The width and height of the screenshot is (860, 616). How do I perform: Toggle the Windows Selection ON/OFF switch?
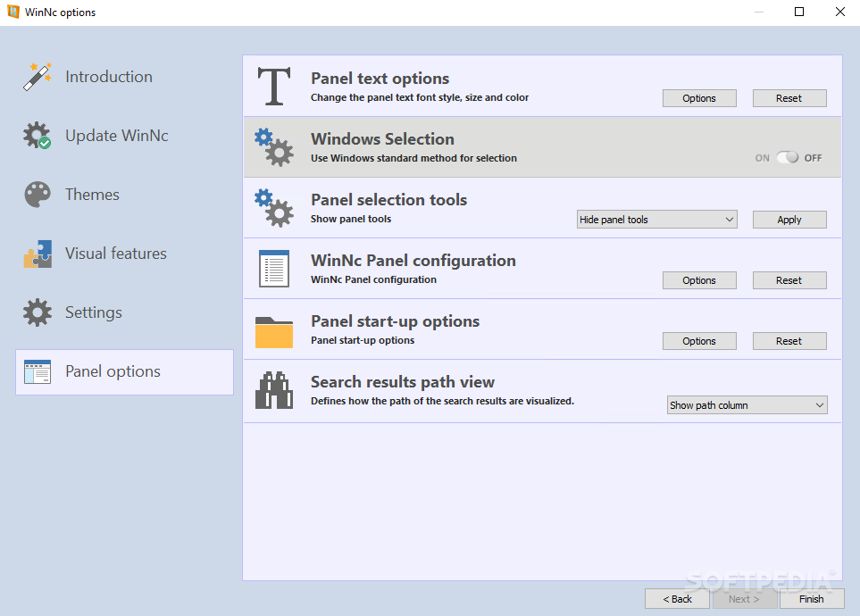[x=788, y=157]
